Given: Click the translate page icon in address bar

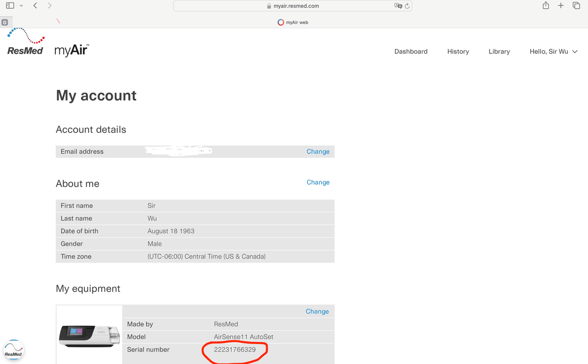Looking at the screenshot, I should [x=398, y=6].
